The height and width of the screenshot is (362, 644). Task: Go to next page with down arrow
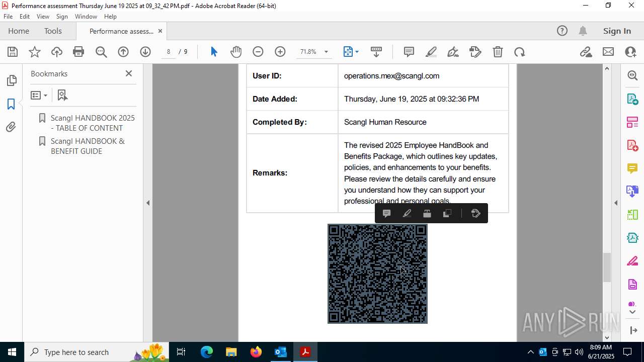(145, 52)
